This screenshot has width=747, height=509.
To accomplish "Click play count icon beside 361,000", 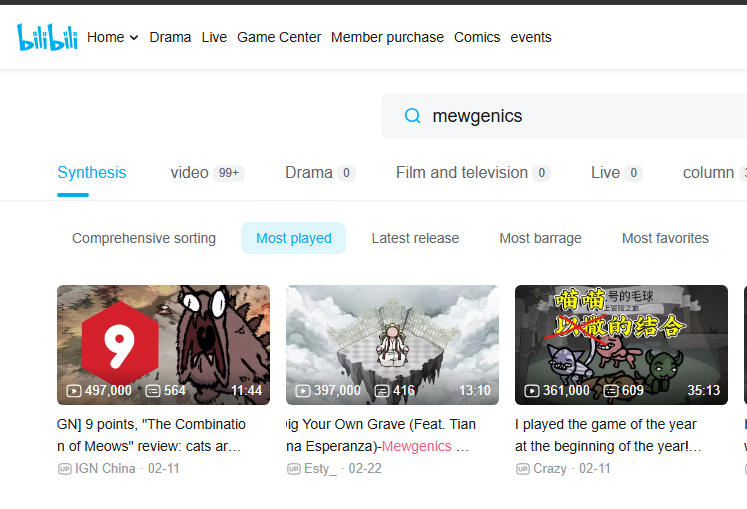I will [532, 391].
